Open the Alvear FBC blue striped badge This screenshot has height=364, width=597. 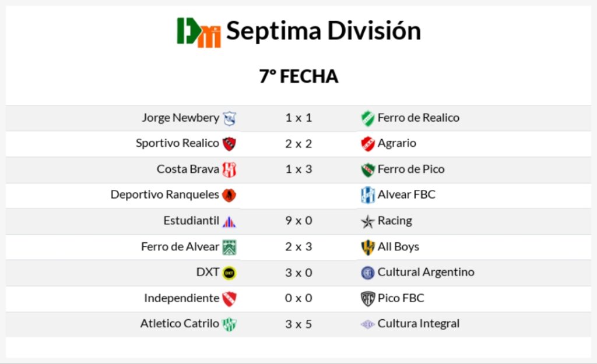point(368,195)
